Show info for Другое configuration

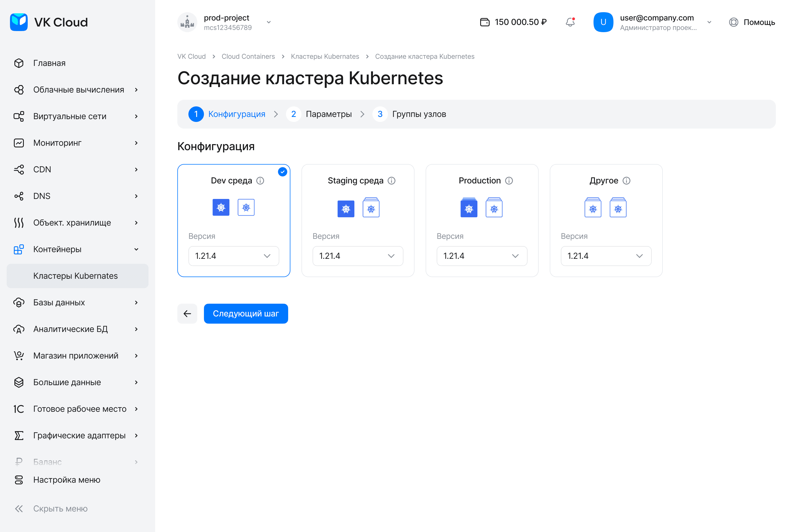point(626,180)
